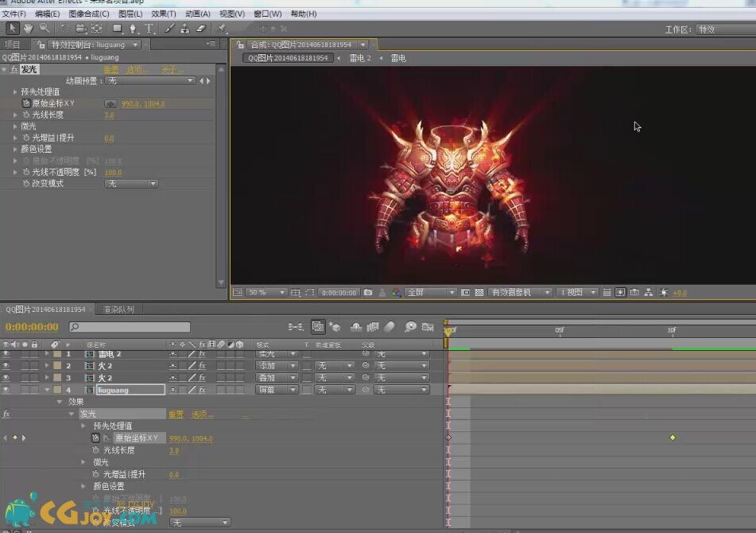Click the Brainstorm icon in timeline

tap(410, 327)
